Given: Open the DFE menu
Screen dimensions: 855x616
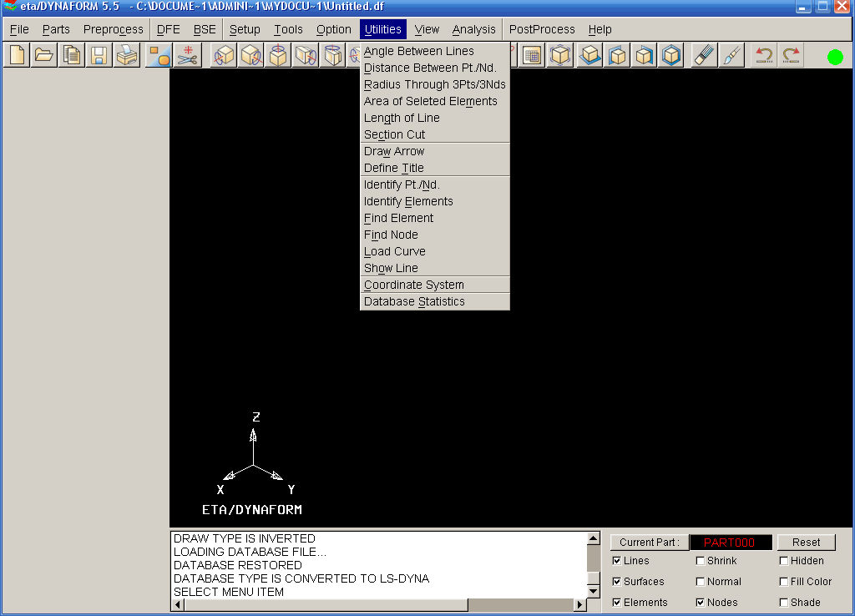Looking at the screenshot, I should tap(169, 29).
